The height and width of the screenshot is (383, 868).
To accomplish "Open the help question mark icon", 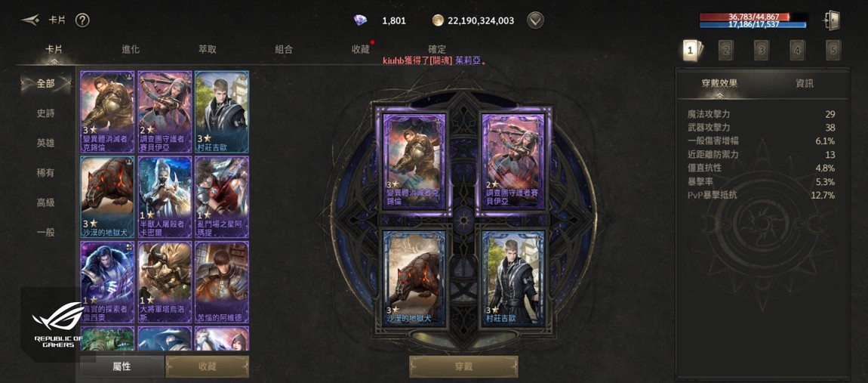I will pyautogui.click(x=82, y=20).
